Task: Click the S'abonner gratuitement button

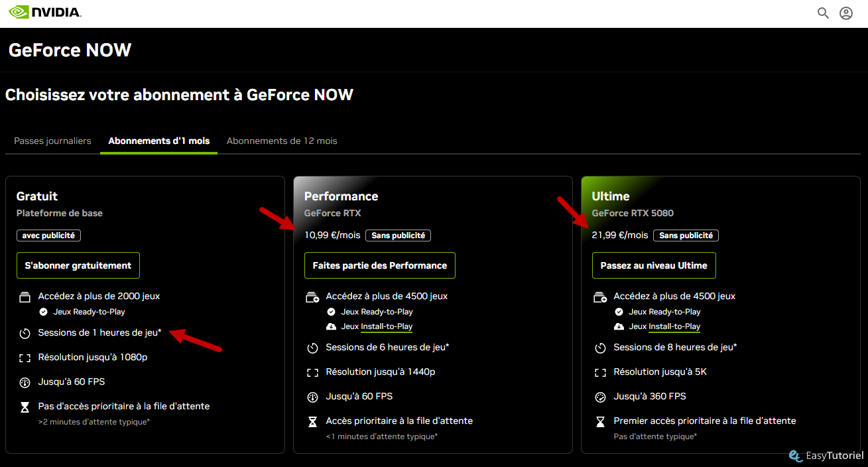Action: pos(78,265)
